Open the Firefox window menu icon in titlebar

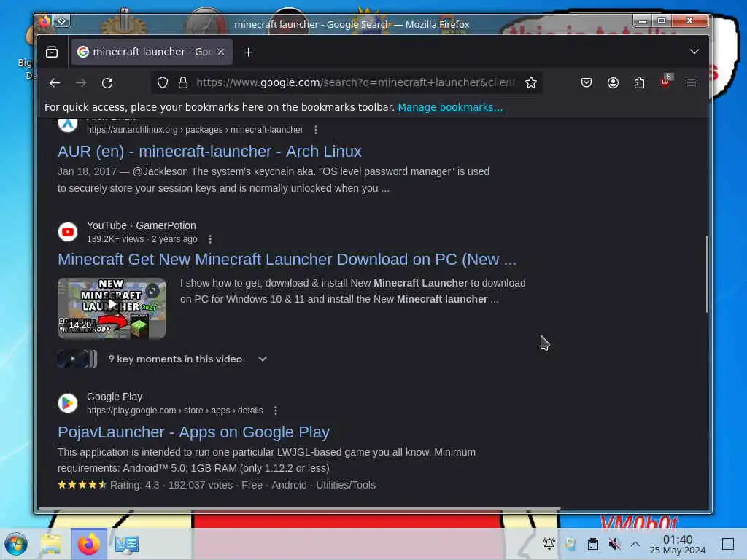click(44, 21)
